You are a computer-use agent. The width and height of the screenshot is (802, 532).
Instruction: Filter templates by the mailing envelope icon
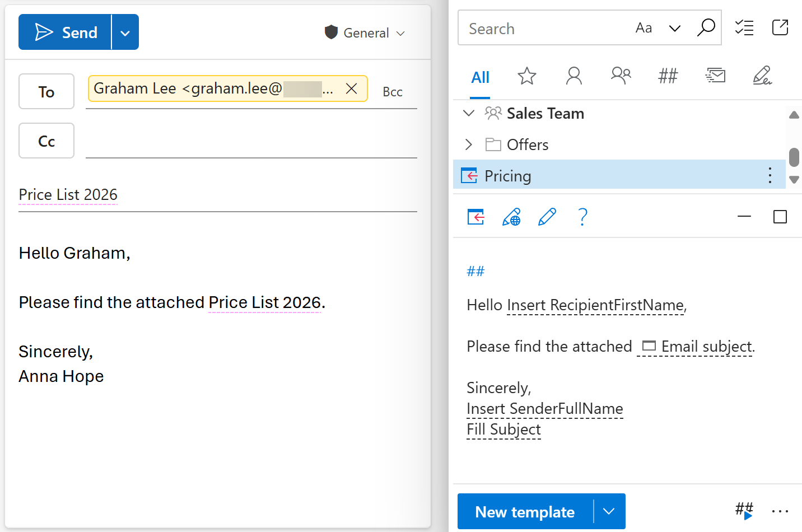click(715, 76)
